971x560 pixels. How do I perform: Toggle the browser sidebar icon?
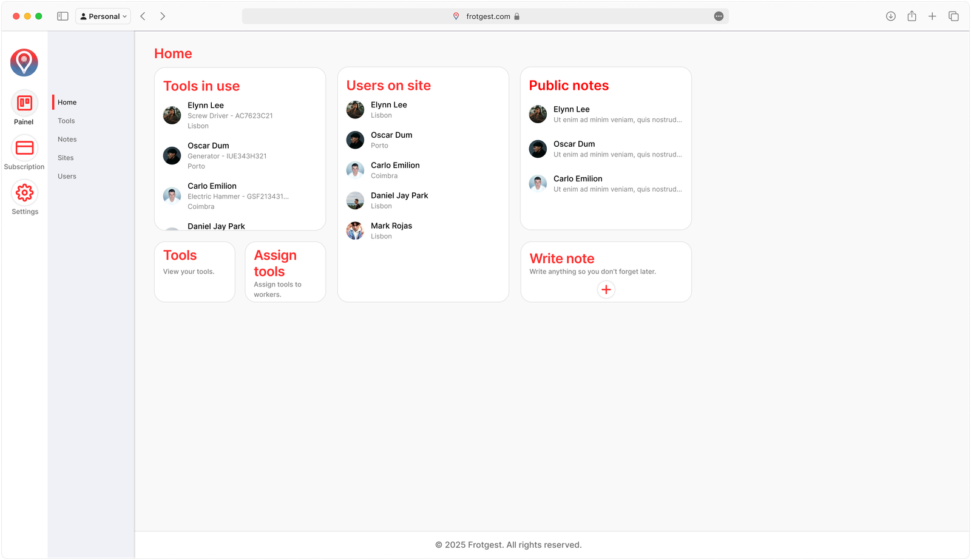(x=63, y=16)
